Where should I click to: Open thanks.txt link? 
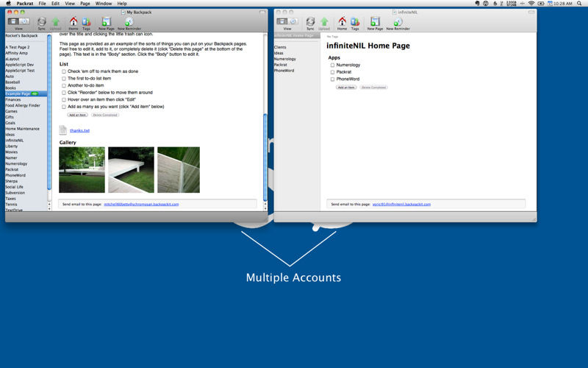79,130
